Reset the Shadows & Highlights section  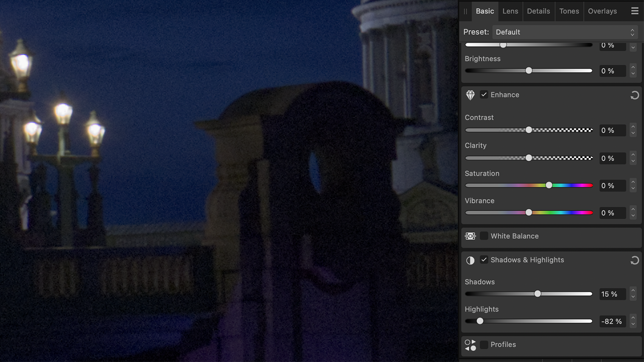(634, 260)
